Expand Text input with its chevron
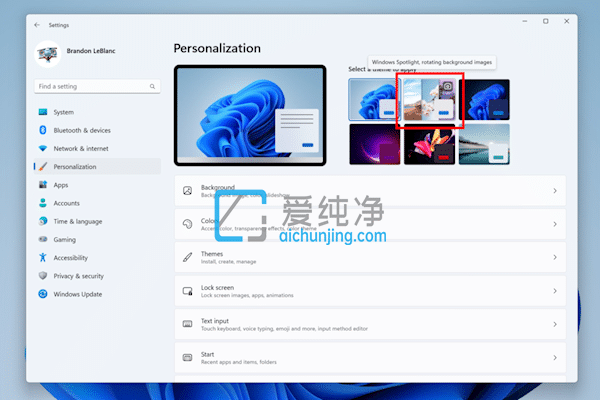The image size is (600, 400). click(555, 324)
